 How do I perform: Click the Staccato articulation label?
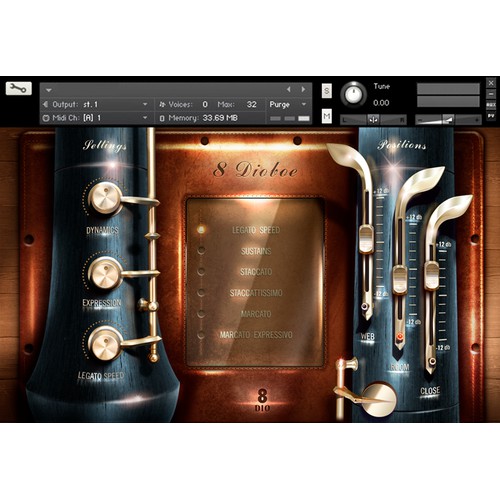pos(256,272)
